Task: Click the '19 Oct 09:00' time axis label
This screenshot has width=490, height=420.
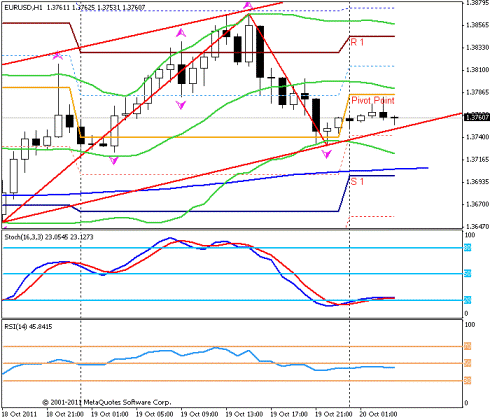Action: pyautogui.click(x=199, y=414)
